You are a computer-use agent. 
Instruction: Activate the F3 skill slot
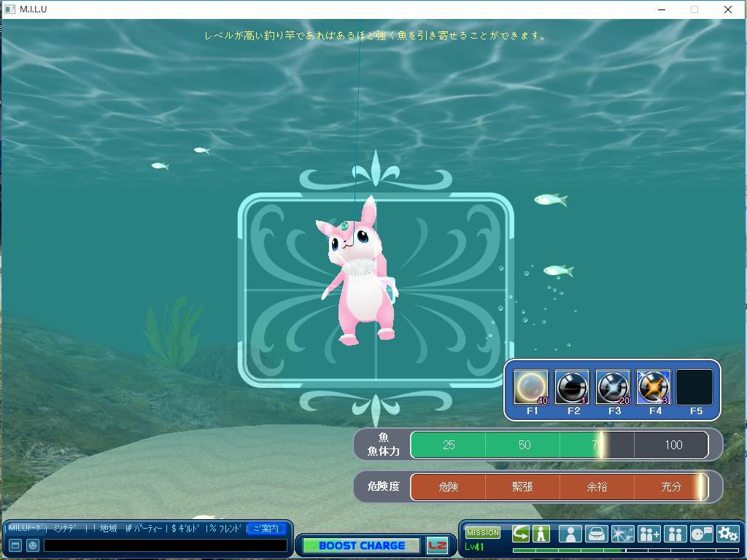tap(612, 387)
